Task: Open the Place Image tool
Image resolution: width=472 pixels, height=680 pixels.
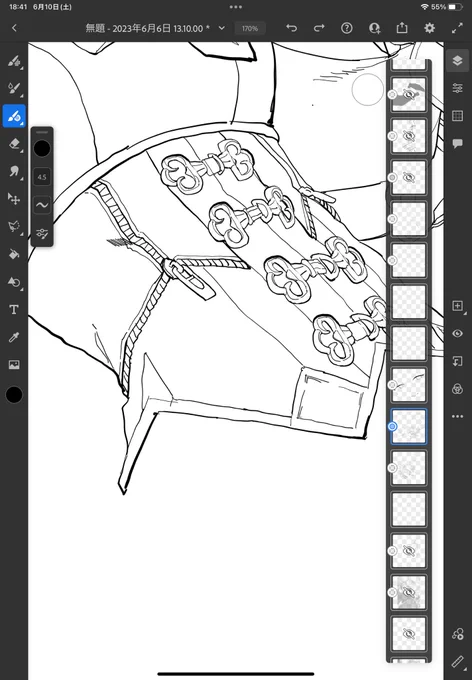Action: click(x=14, y=365)
